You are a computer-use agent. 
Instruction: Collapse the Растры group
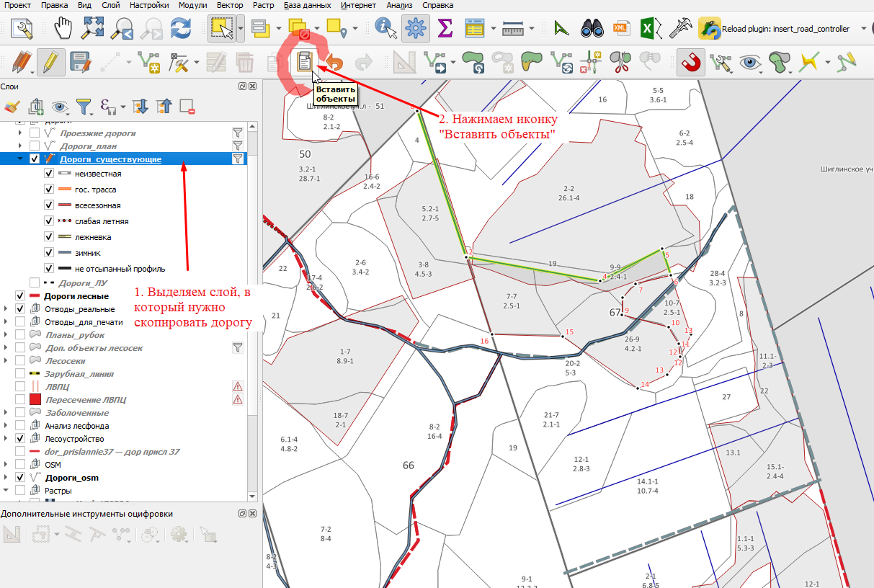coord(6,491)
